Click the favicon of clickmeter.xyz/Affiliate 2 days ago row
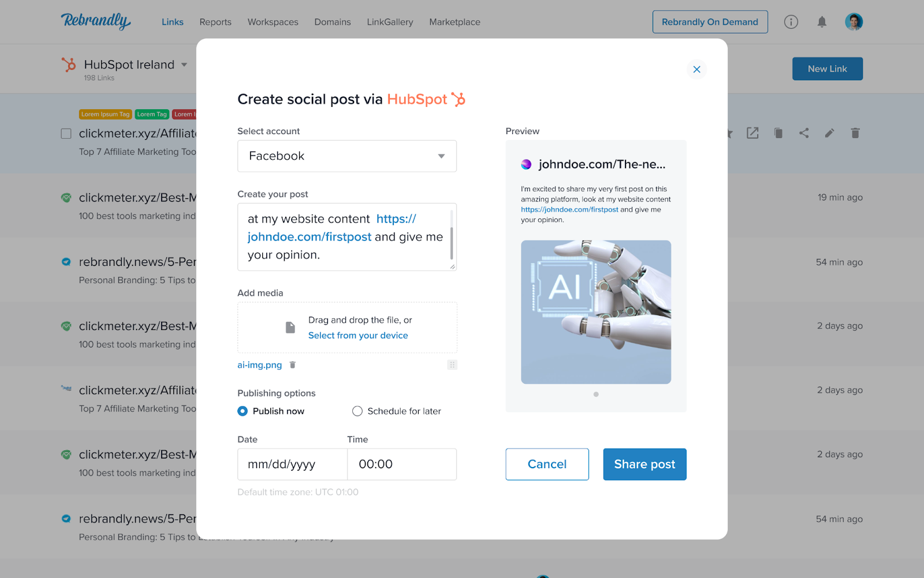The width and height of the screenshot is (924, 578). [x=66, y=389]
